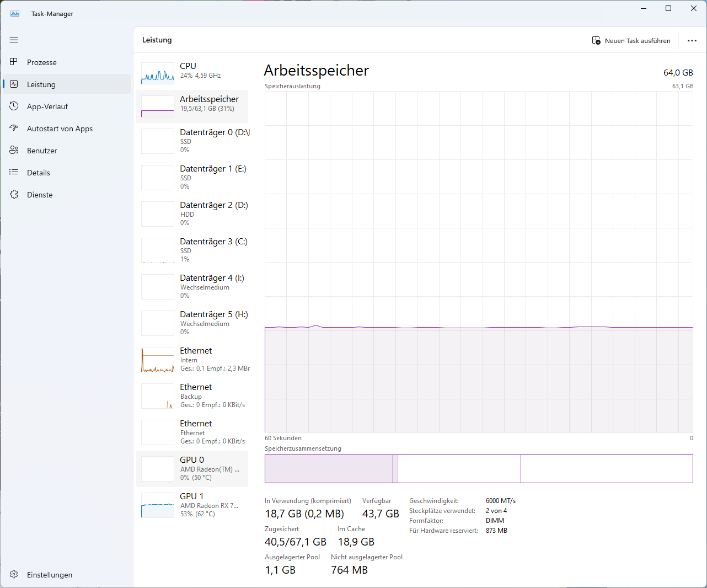Viewport: 707px width, 588px height.
Task: Click the 1,1 GB Ausgelagerter Pool value
Action: 280,570
